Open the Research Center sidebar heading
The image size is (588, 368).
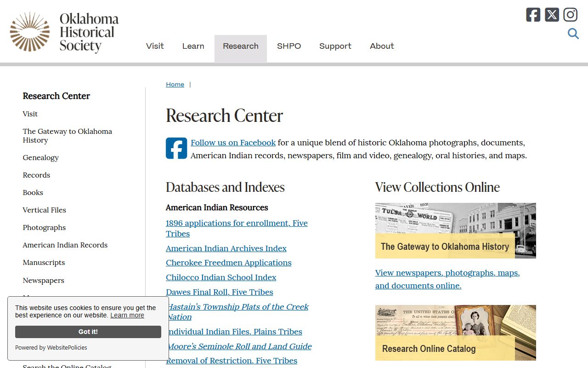click(x=57, y=96)
